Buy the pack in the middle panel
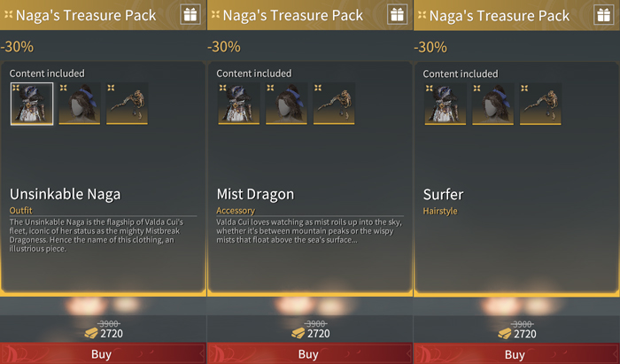This screenshot has height=364, width=620. tap(310, 353)
